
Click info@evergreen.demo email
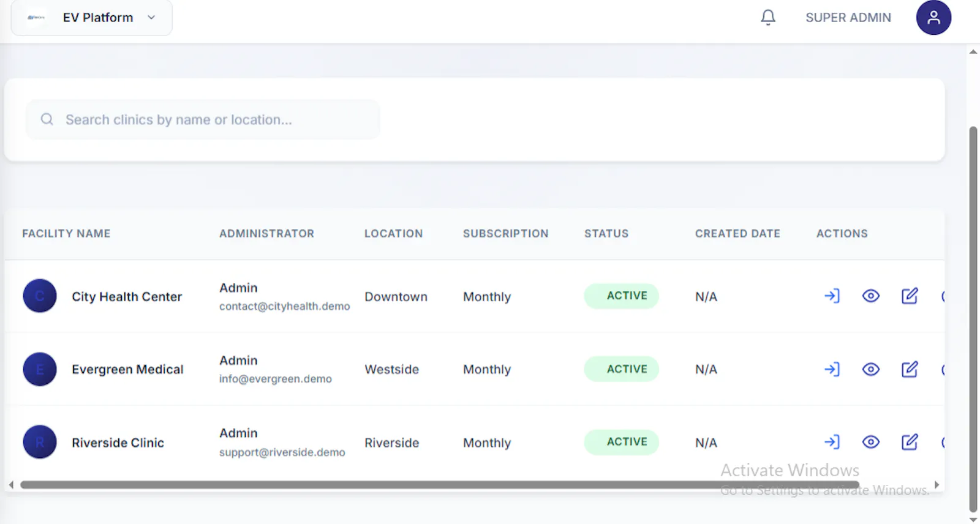click(x=276, y=379)
